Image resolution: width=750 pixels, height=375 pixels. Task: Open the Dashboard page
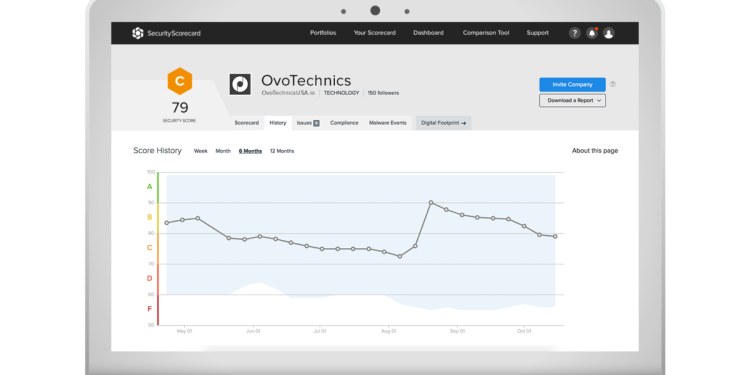[x=428, y=33]
